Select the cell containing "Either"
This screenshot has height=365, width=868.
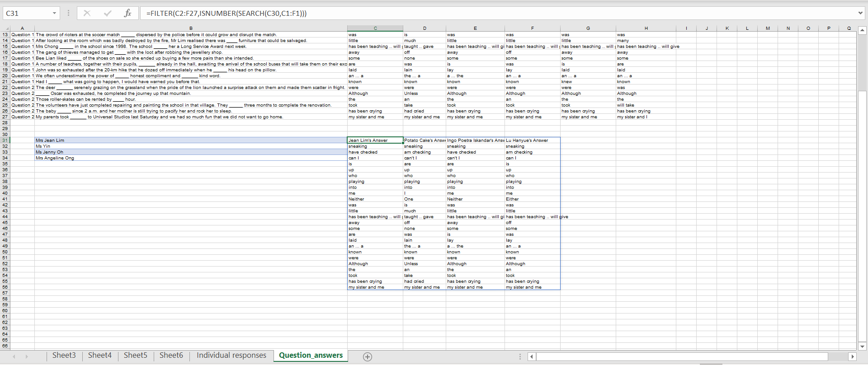point(532,199)
